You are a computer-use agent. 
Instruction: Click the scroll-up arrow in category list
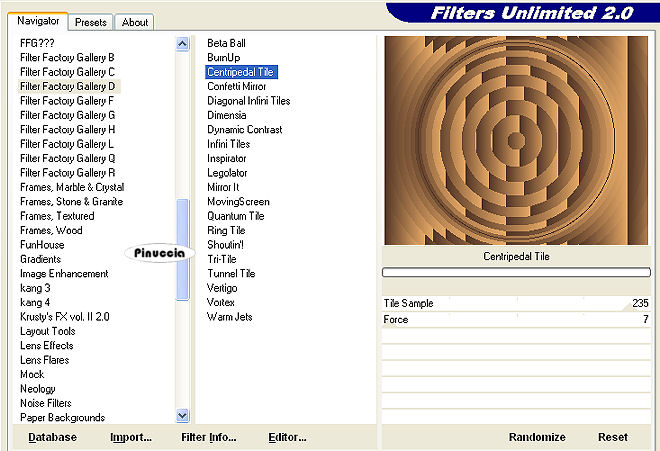[182, 43]
